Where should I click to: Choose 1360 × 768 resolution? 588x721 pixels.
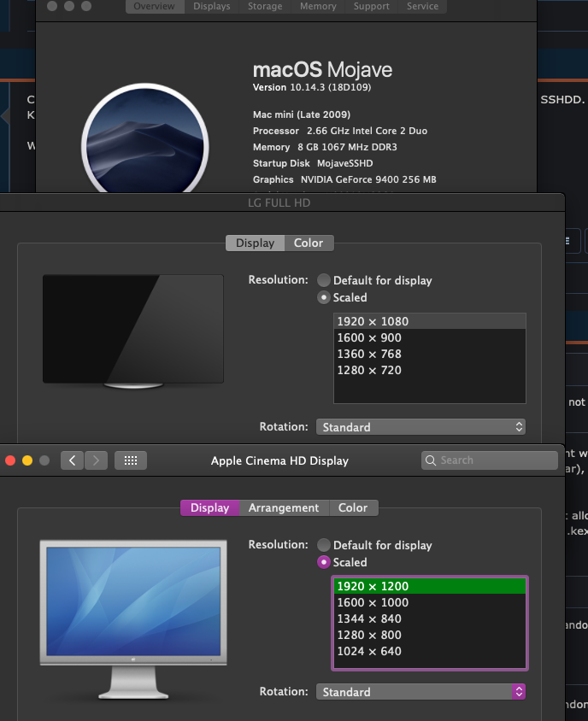point(430,354)
